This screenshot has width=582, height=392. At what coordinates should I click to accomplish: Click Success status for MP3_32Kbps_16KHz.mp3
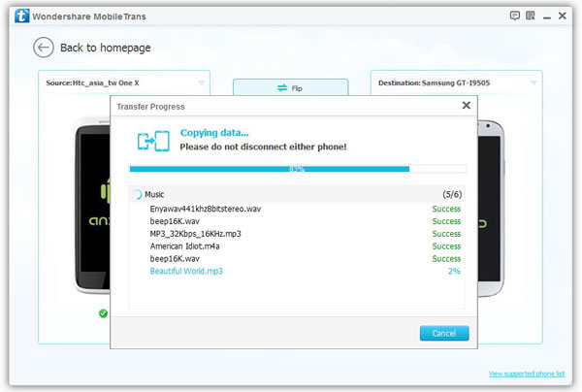coord(446,234)
